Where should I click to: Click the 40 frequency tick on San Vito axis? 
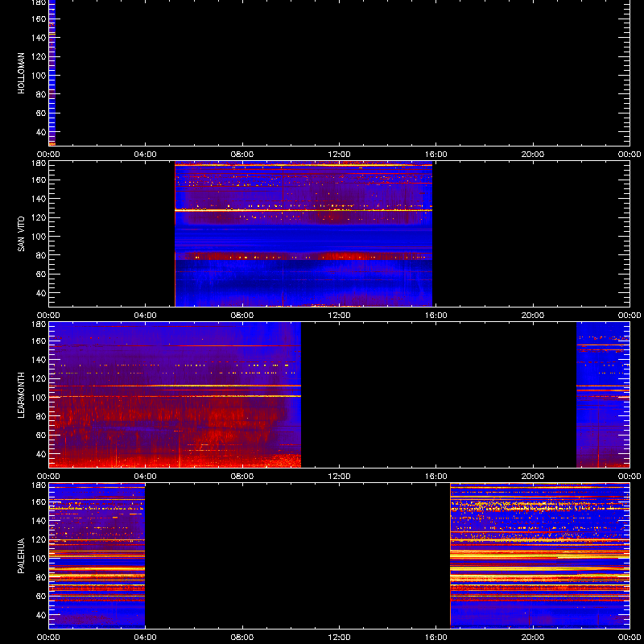click(x=41, y=293)
